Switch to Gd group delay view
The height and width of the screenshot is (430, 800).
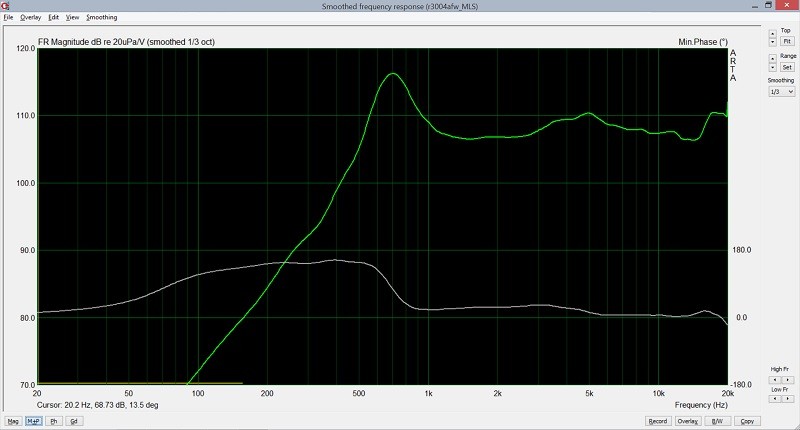tap(74, 421)
